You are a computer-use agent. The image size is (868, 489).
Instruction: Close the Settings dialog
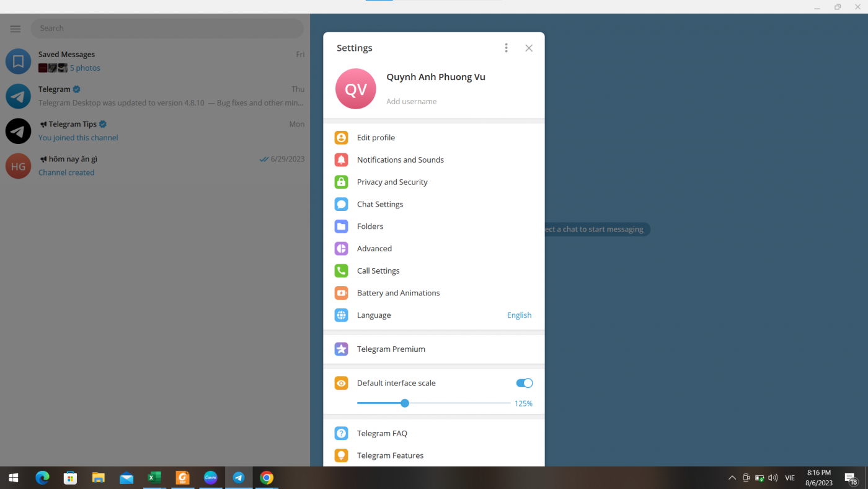point(529,48)
